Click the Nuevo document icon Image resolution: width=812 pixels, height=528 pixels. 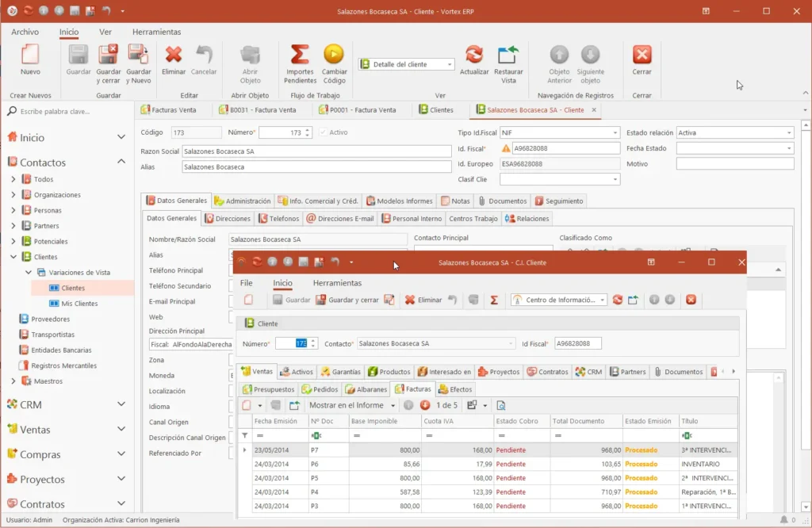coord(30,55)
